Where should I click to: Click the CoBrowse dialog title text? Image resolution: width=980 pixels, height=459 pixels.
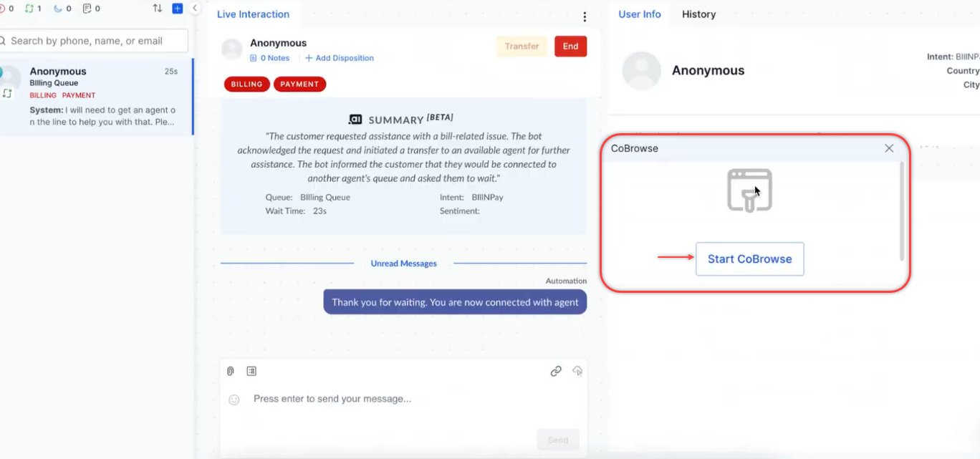[x=635, y=148]
